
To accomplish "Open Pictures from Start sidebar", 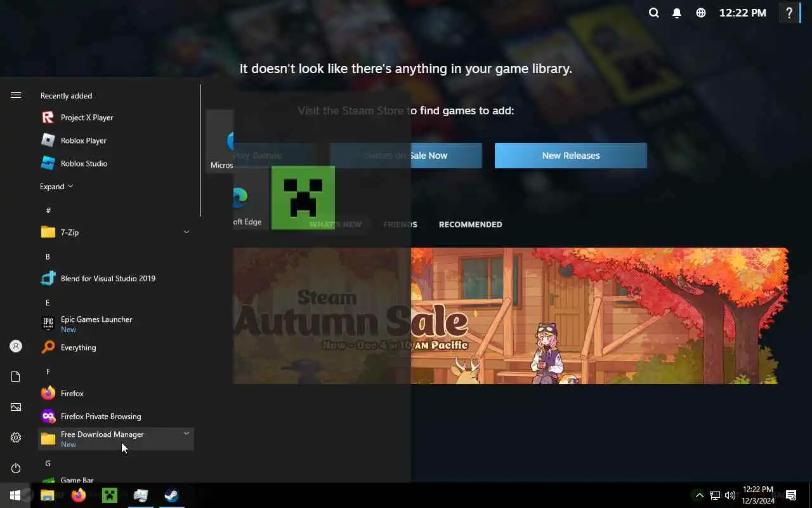I will [x=16, y=407].
